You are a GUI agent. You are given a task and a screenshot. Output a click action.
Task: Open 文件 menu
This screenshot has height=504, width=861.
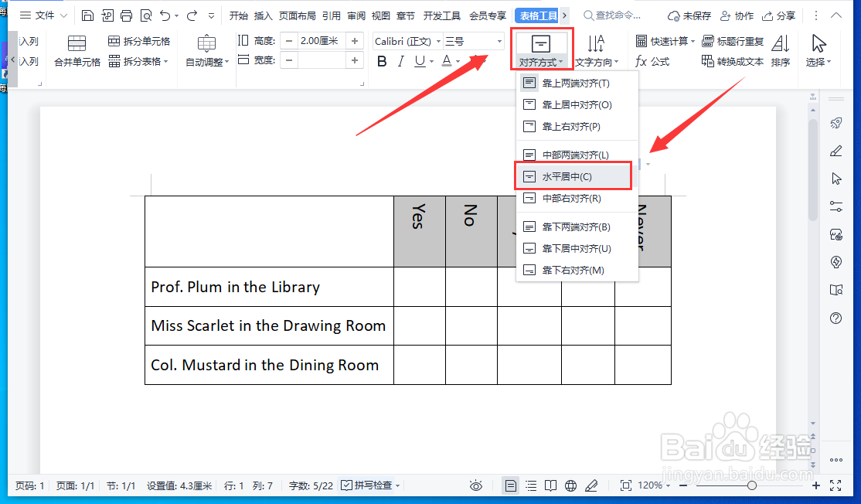click(44, 15)
